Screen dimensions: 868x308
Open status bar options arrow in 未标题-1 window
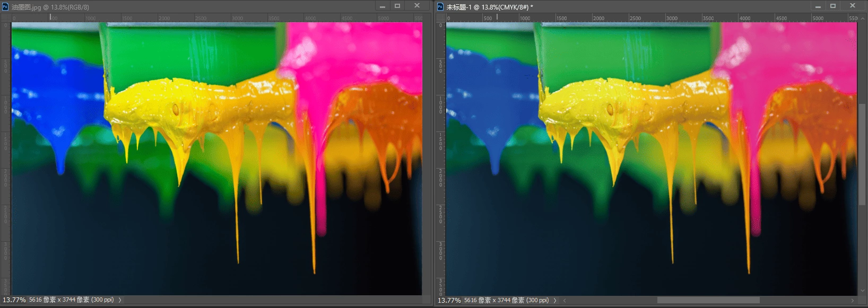[x=555, y=300]
